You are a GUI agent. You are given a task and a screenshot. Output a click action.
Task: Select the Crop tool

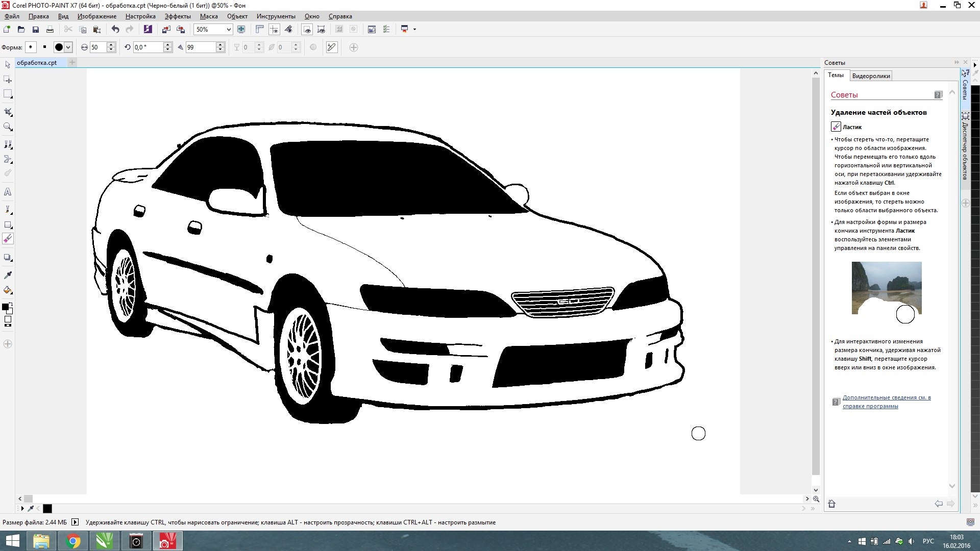coord(8,112)
